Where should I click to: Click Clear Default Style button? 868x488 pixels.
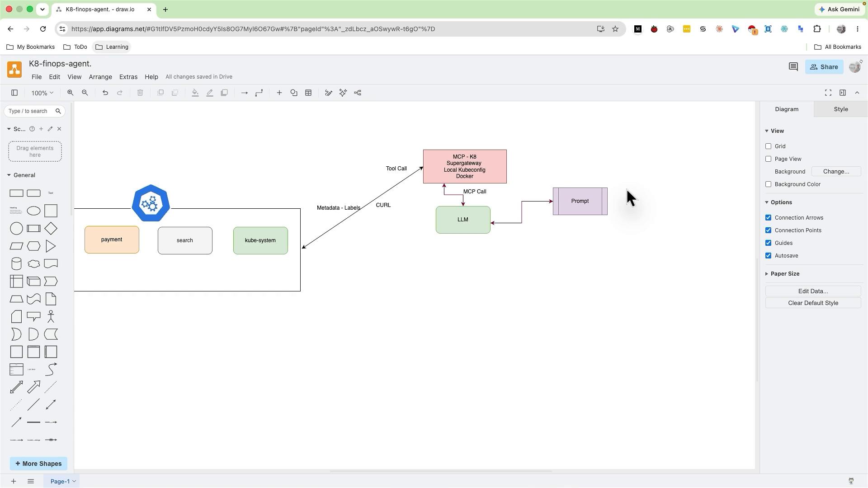[813, 303]
